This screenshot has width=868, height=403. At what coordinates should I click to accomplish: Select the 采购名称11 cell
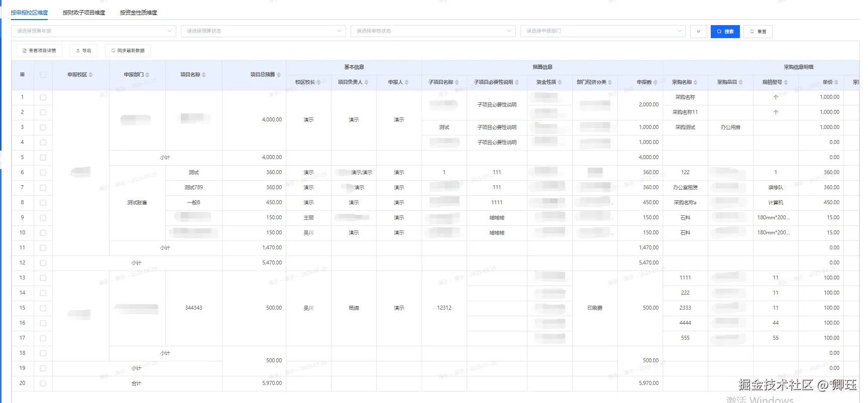click(685, 112)
